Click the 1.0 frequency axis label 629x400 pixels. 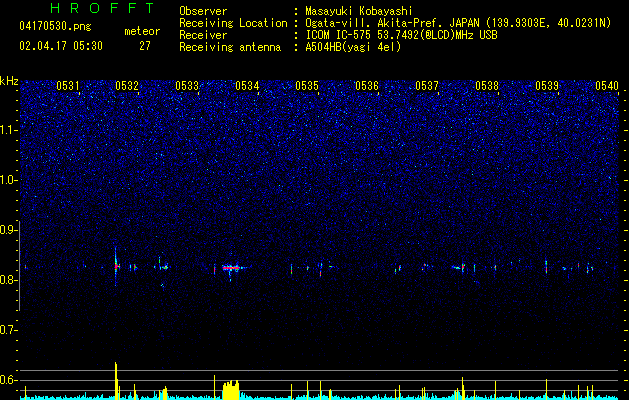click(8, 180)
